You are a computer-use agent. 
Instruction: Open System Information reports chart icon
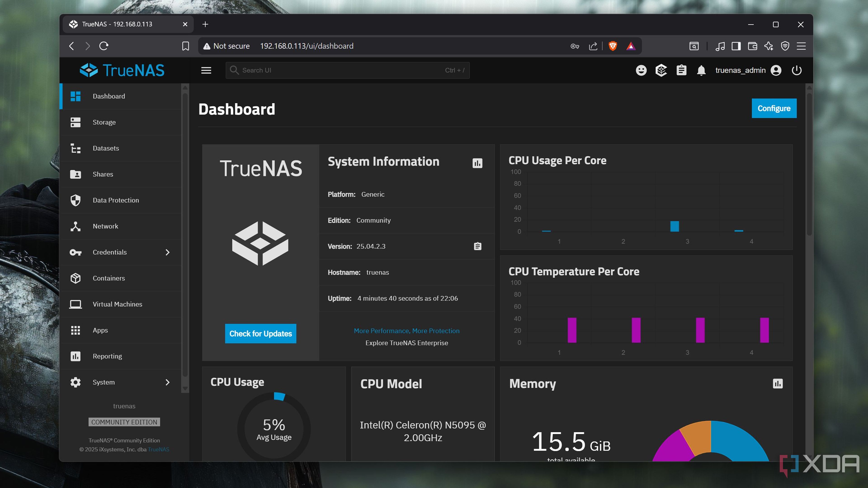pyautogui.click(x=477, y=163)
